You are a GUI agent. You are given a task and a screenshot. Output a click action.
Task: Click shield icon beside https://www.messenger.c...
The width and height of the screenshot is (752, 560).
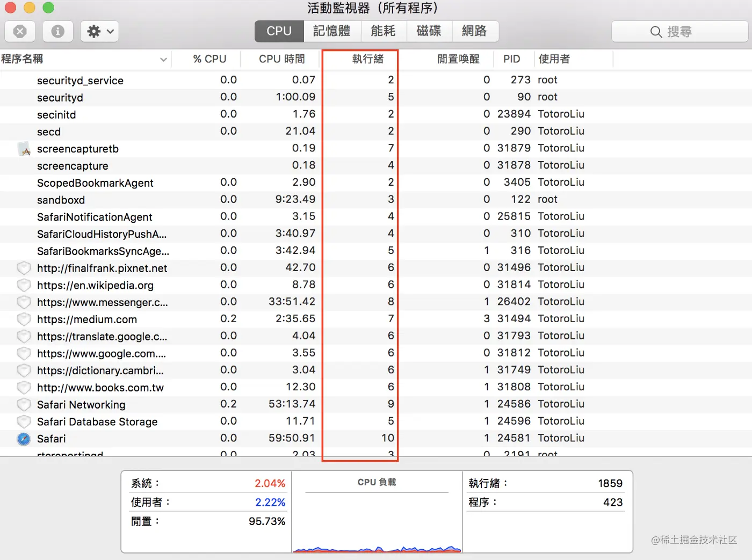click(x=24, y=302)
